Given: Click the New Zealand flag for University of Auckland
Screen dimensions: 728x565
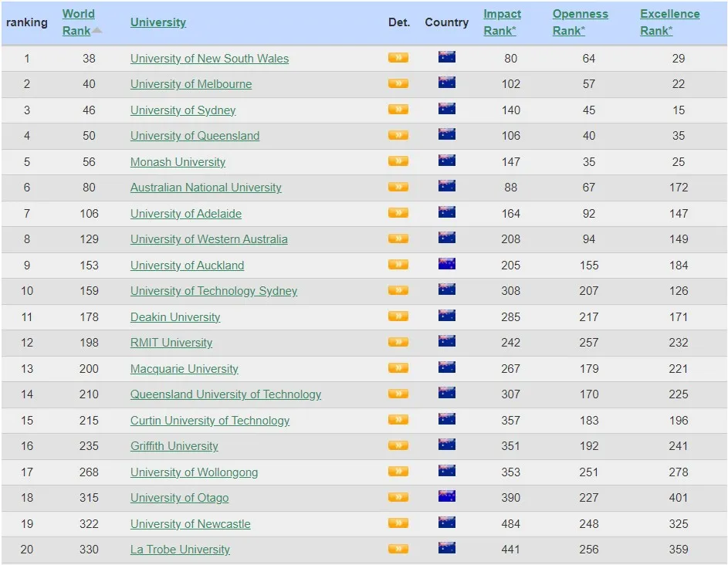Looking at the screenshot, I should 447,264.
